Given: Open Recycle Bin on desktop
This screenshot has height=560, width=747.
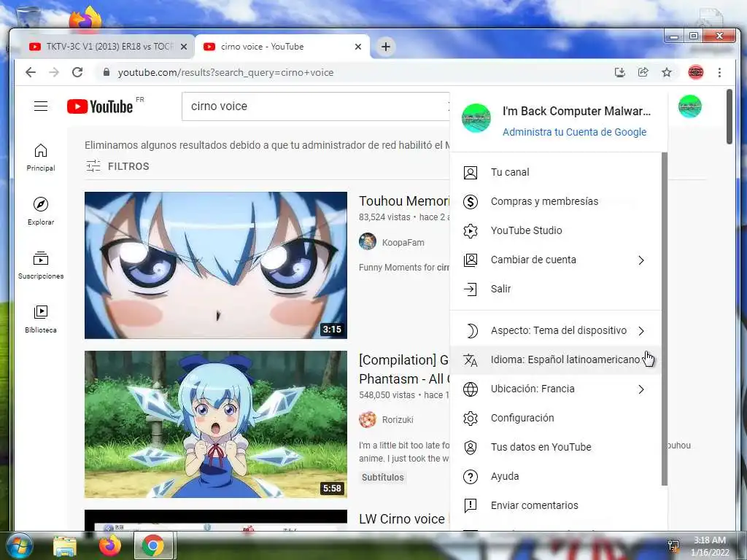Looking at the screenshot, I should click(x=28, y=17).
